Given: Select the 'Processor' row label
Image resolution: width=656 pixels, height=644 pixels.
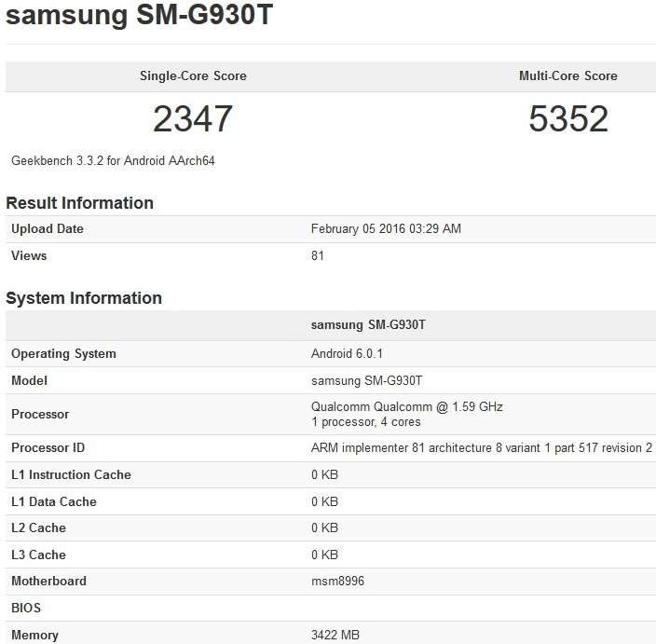Looking at the screenshot, I should (40, 415).
